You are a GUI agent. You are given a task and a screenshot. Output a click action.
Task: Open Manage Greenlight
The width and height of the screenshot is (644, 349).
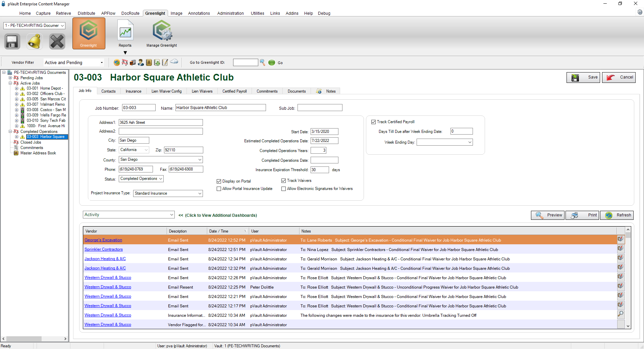point(162,34)
